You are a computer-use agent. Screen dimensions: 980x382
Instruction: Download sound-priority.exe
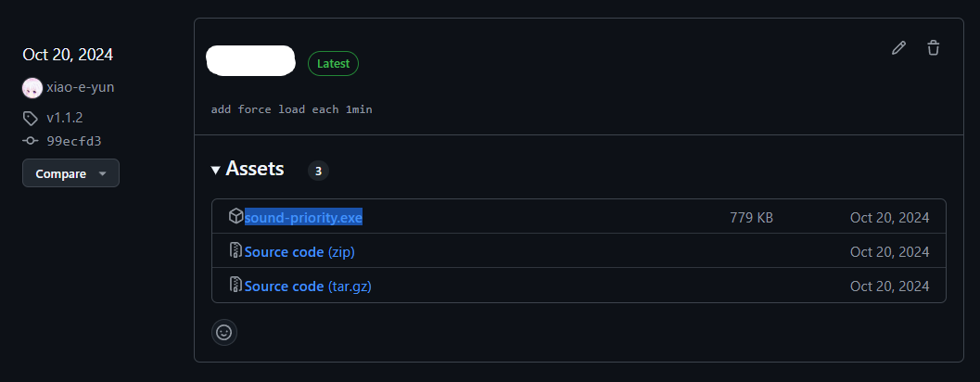(303, 217)
